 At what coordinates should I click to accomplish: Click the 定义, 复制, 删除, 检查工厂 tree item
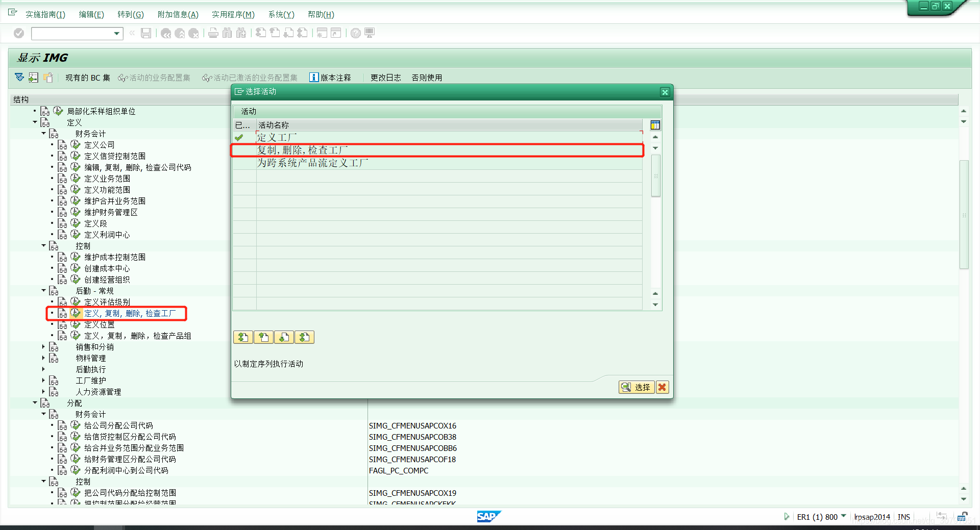pyautogui.click(x=130, y=313)
